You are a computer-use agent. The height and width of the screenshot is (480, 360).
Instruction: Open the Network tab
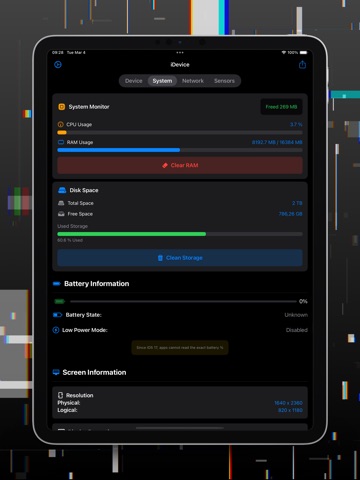tap(193, 81)
